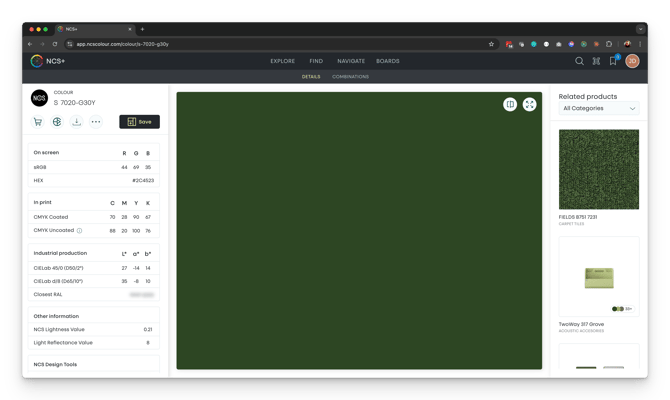The image size is (670, 400).
Task: Click the split compare view icon on the swatch
Action: pos(510,104)
